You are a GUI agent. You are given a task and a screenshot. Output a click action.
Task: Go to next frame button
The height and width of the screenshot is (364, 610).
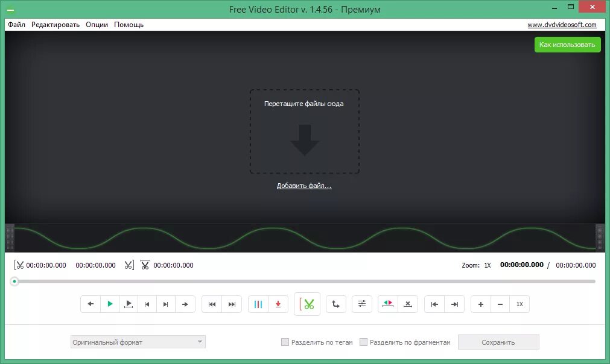[166, 304]
